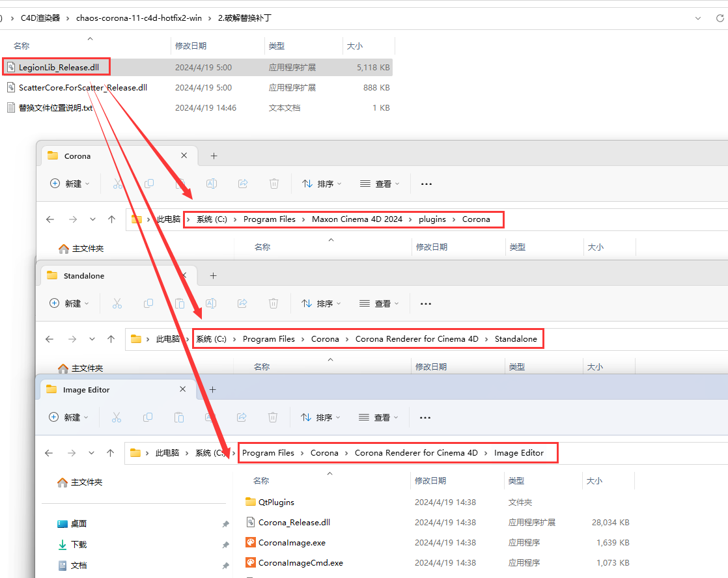Add a new tab beside Standalone tab
The image size is (728, 578).
(x=213, y=276)
